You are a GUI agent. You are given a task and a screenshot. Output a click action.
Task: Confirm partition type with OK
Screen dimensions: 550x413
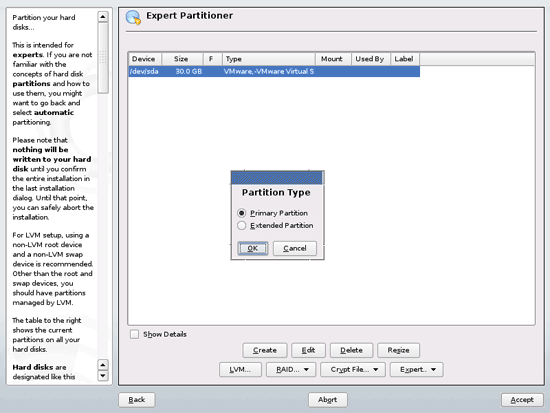tap(253, 248)
